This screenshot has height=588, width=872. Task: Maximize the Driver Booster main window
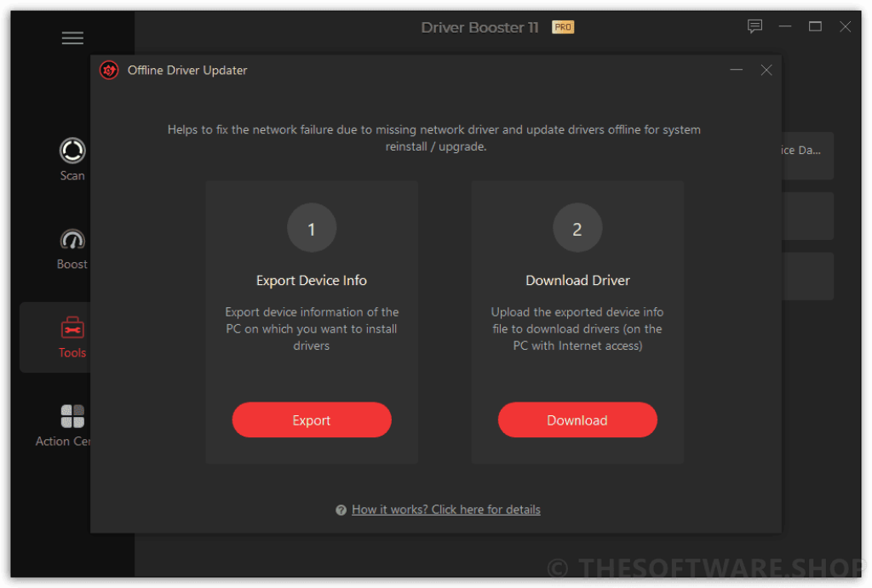click(x=815, y=26)
